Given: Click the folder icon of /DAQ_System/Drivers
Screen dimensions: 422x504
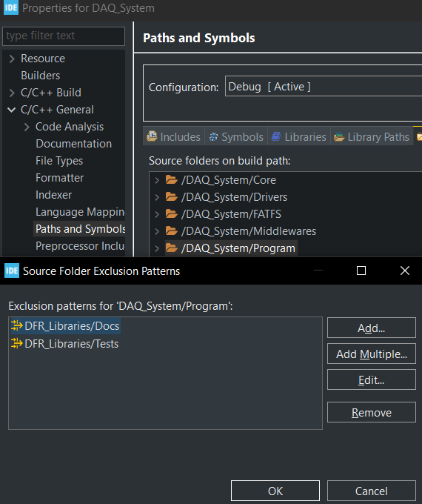Looking at the screenshot, I should click(x=172, y=196).
